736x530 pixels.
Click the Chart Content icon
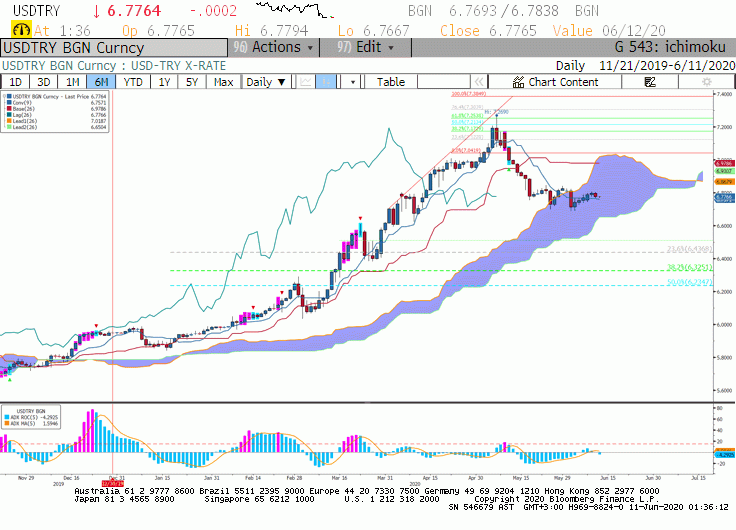(x=518, y=82)
